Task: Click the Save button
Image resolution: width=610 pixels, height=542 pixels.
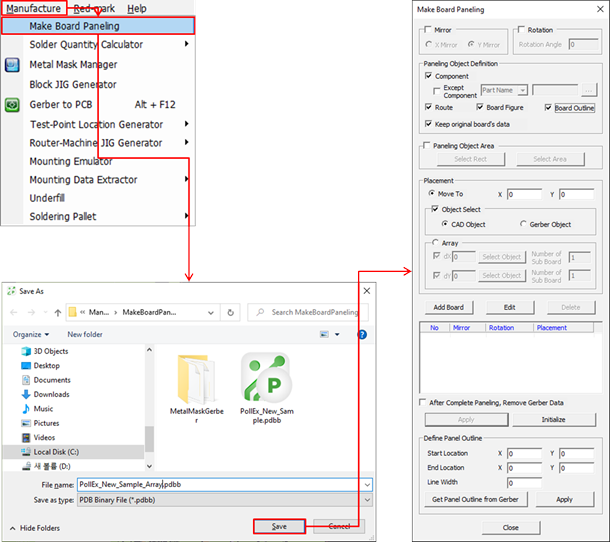Action: (x=279, y=526)
